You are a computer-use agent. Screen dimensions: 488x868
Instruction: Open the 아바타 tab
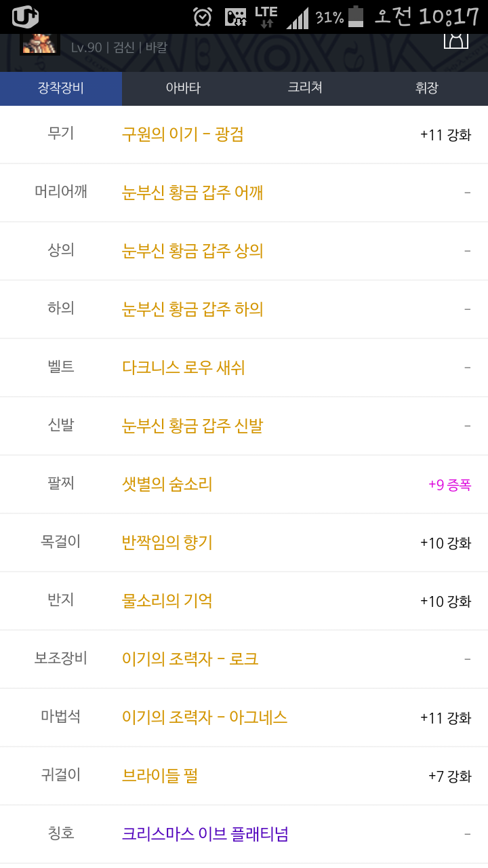point(183,88)
